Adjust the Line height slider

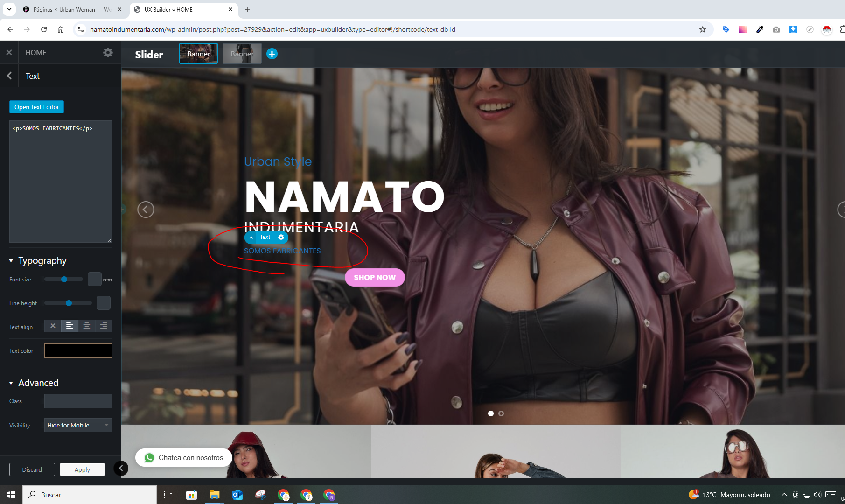point(68,303)
